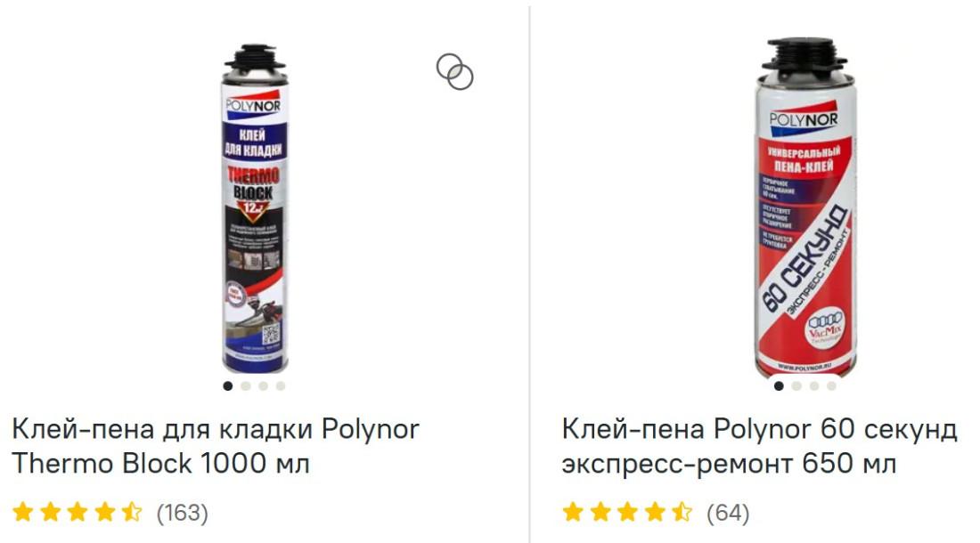This screenshot has height=543, width=980.
Task: Open the Polynor 60 секунд product image
Action: (805, 207)
